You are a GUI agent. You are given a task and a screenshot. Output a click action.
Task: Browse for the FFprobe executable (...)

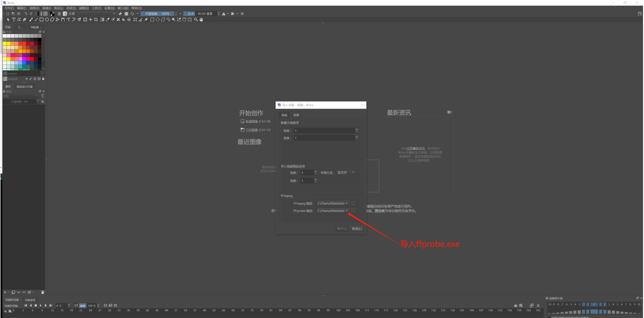354,211
